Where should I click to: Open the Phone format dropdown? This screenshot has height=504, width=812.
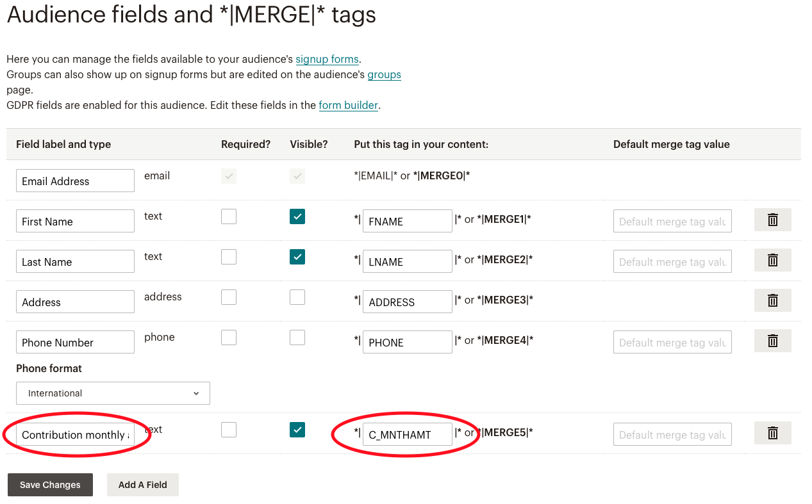point(113,393)
